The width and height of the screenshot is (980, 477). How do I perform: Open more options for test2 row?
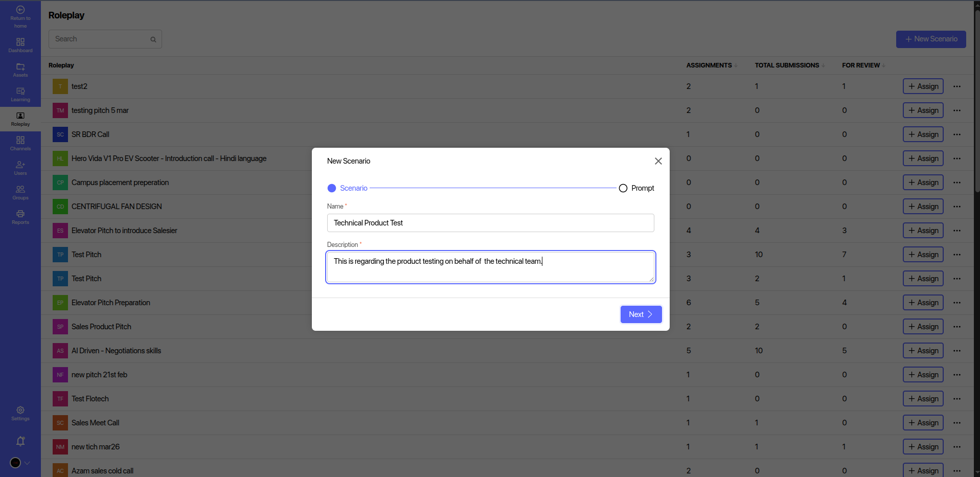coord(956,86)
